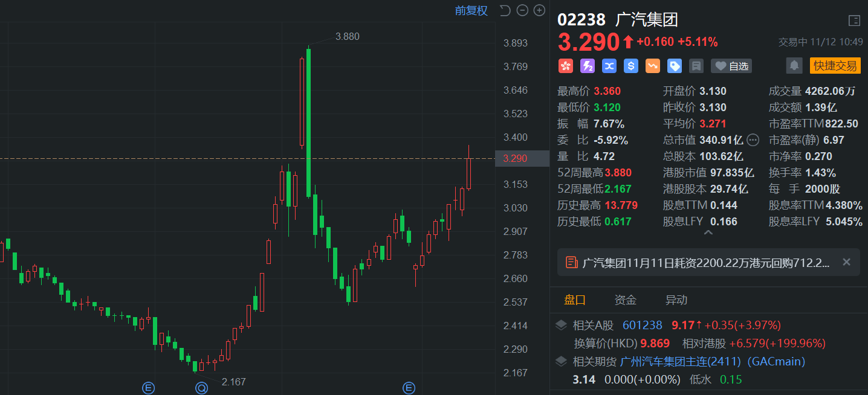Click the 历史最高 value 13.779
Image resolution: width=868 pixels, height=395 pixels.
click(x=621, y=205)
